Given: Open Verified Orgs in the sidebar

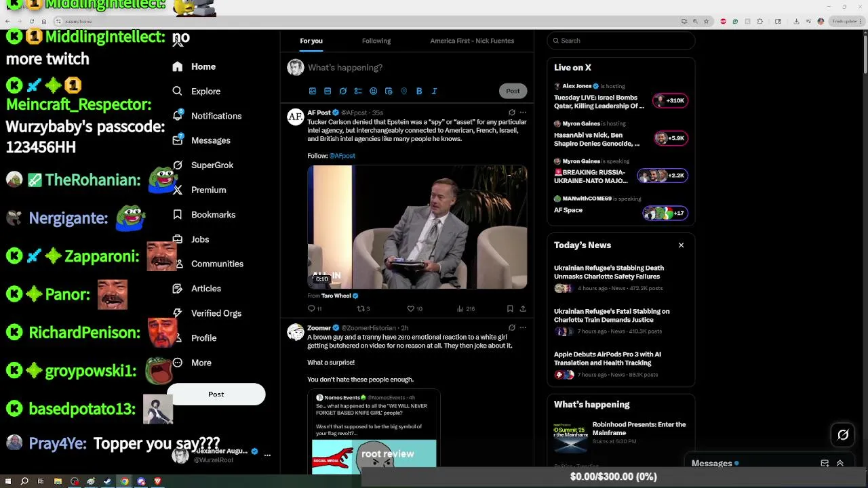Looking at the screenshot, I should click(207, 313).
